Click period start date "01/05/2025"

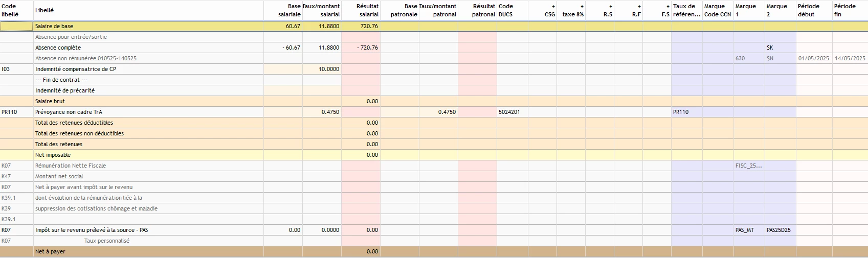[x=813, y=58]
